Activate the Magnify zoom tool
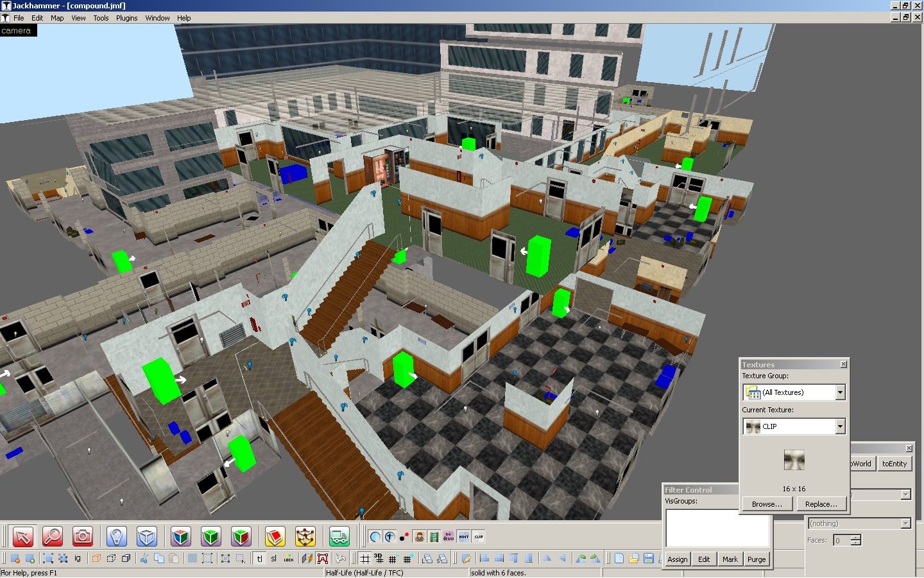Screen dimensions: 924x578 point(53,536)
